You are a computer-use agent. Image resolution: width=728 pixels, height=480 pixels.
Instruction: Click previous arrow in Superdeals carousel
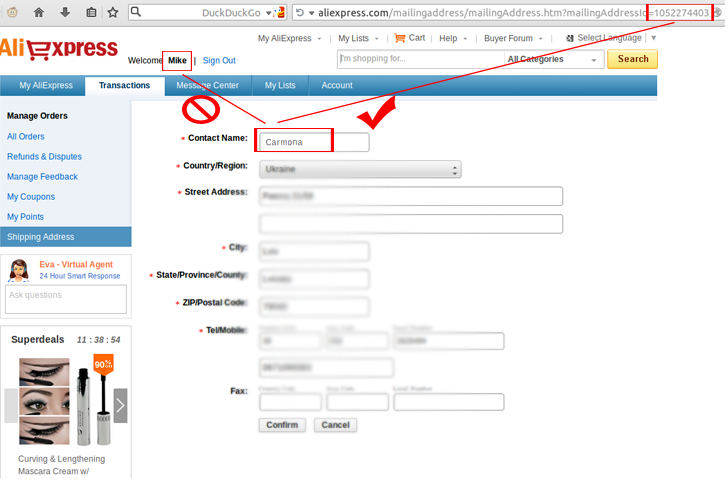tap(11, 406)
